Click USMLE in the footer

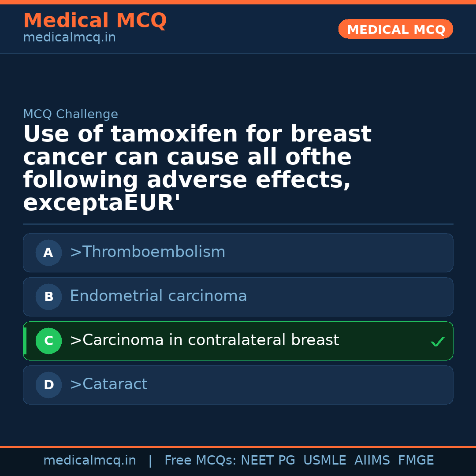pyautogui.click(x=324, y=461)
